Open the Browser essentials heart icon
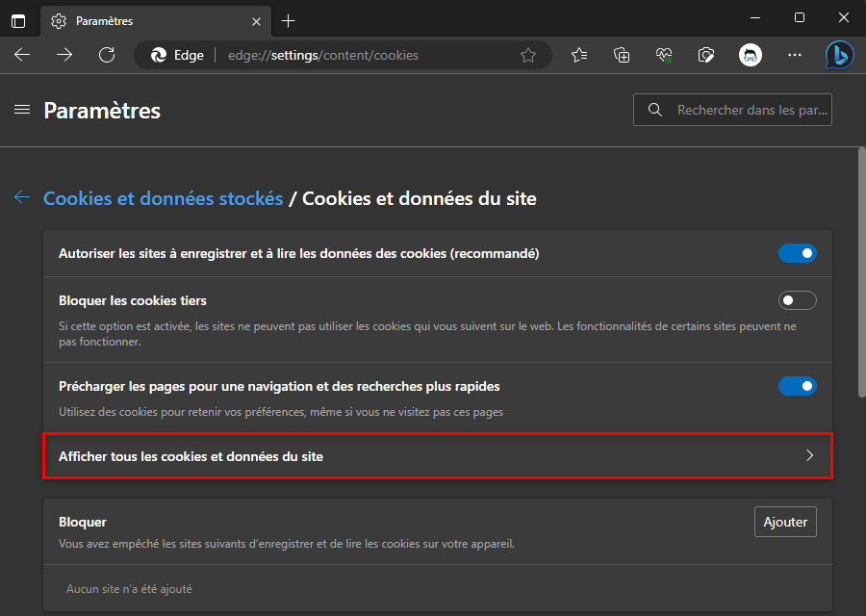The height and width of the screenshot is (616, 866). 664,55
